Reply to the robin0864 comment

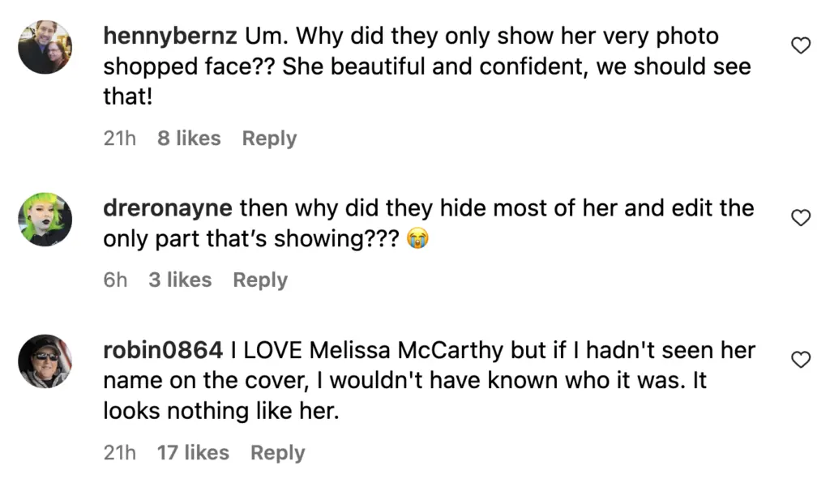point(277,453)
